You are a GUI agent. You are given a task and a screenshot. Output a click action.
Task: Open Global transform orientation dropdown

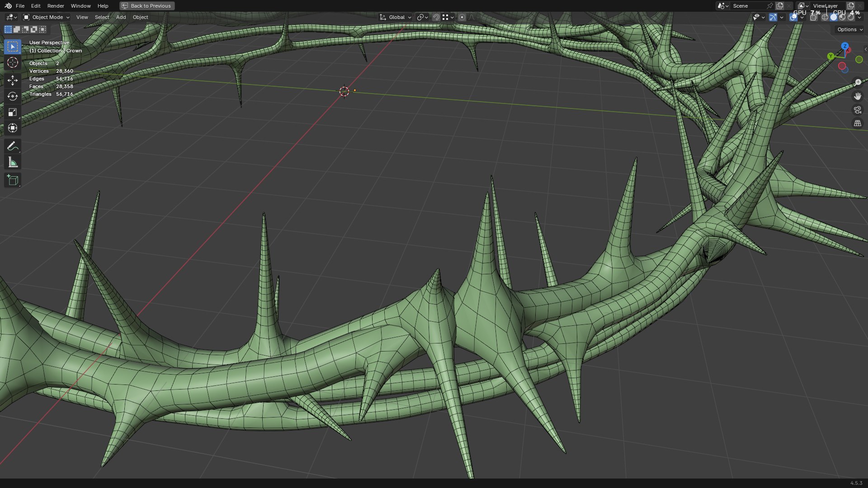click(x=396, y=17)
